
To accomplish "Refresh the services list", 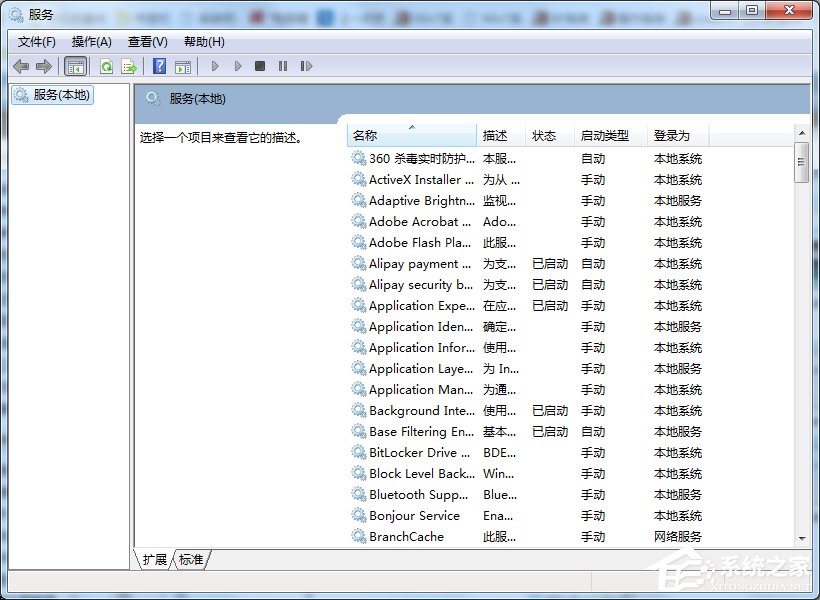I will (107, 66).
